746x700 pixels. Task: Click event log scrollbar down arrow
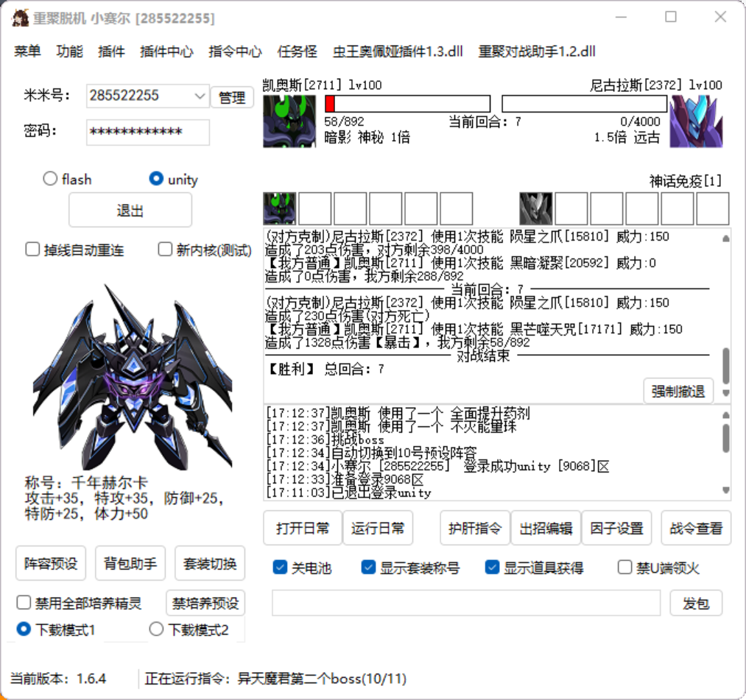pyautogui.click(x=725, y=489)
